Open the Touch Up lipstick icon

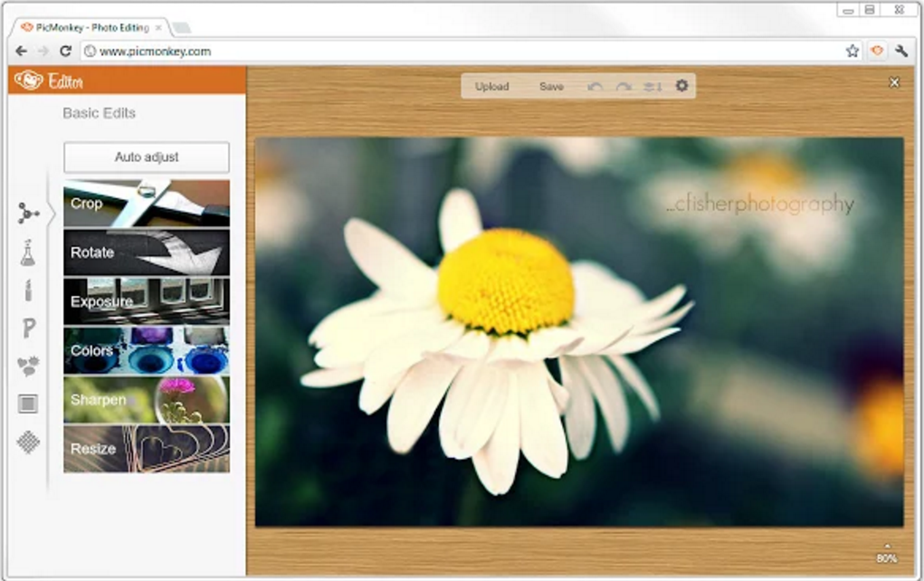pyautogui.click(x=28, y=290)
